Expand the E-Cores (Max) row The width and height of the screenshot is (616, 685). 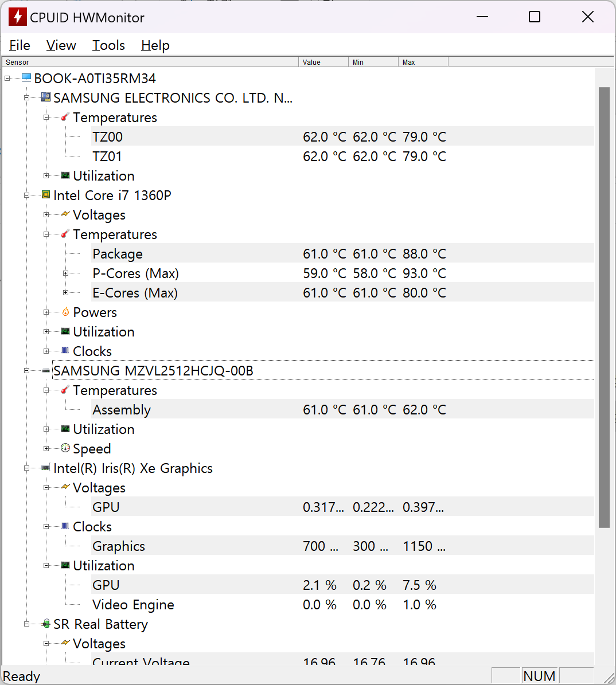point(65,293)
